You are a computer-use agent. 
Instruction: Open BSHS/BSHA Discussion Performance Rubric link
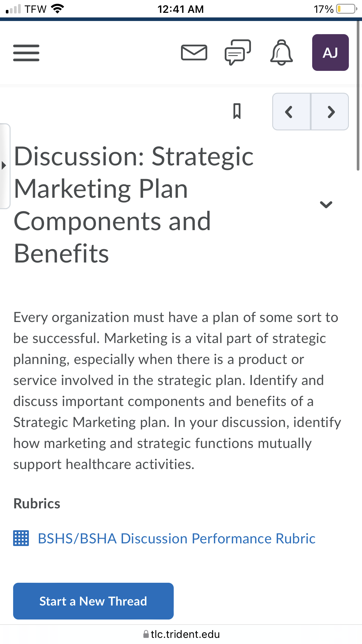pos(177,538)
